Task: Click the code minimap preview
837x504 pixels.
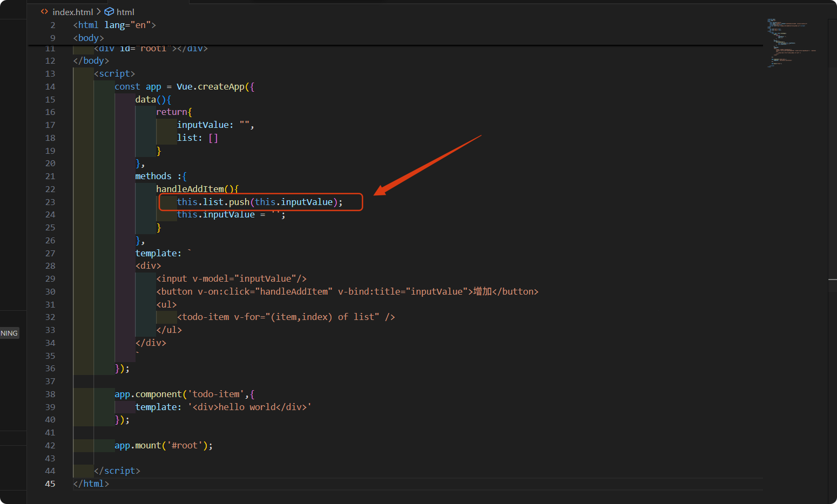Action: (x=791, y=43)
